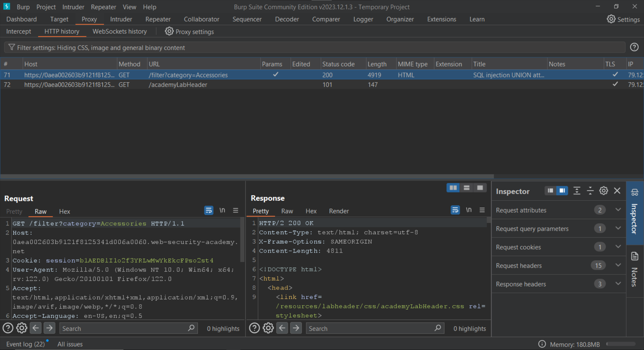Toggle Request word wrap button

[209, 211]
